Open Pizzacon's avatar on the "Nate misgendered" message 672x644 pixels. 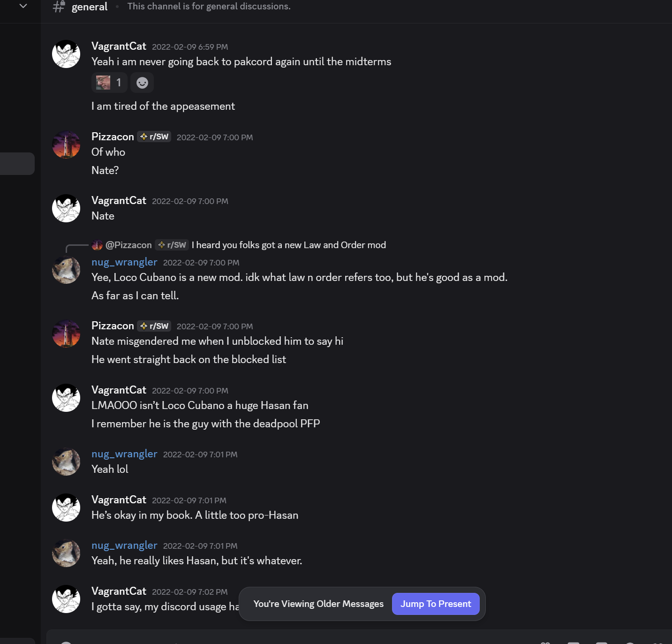(x=66, y=333)
